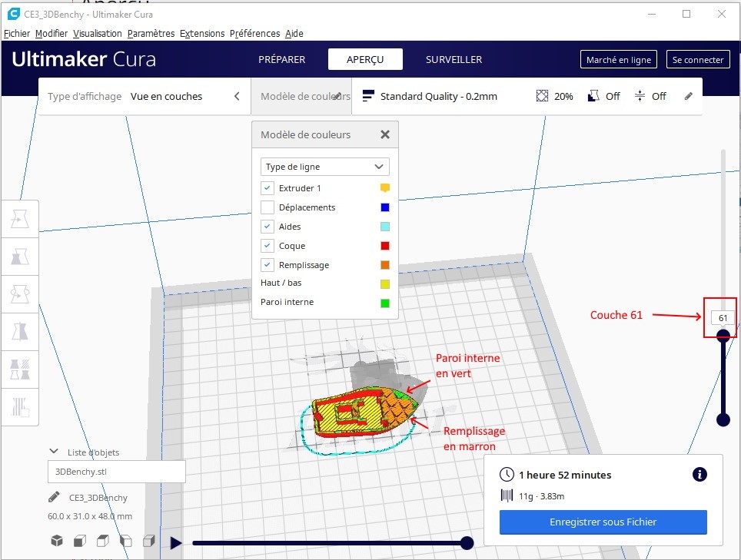Image resolution: width=741 pixels, height=560 pixels.
Task: Open Support Blocker tool
Action: 20,407
